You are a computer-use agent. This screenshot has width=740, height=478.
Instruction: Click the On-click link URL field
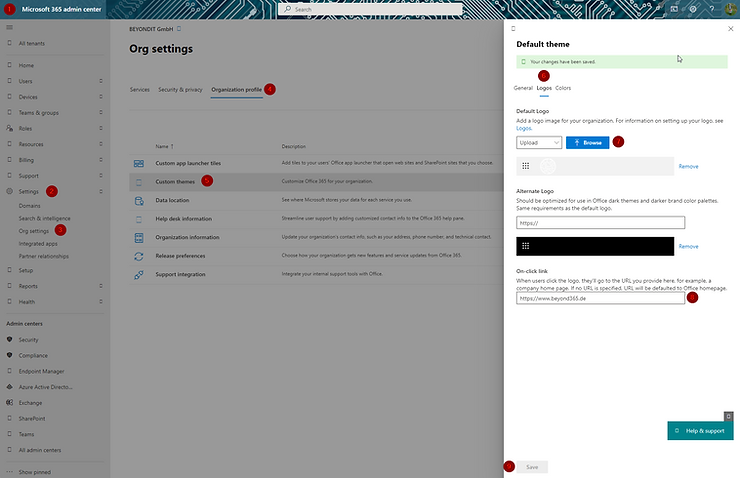600,298
